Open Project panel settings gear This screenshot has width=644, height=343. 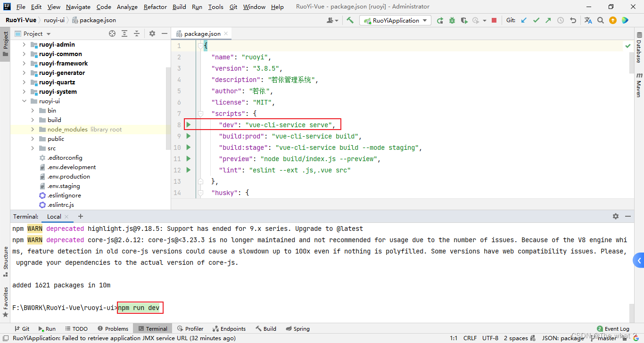pyautogui.click(x=152, y=33)
